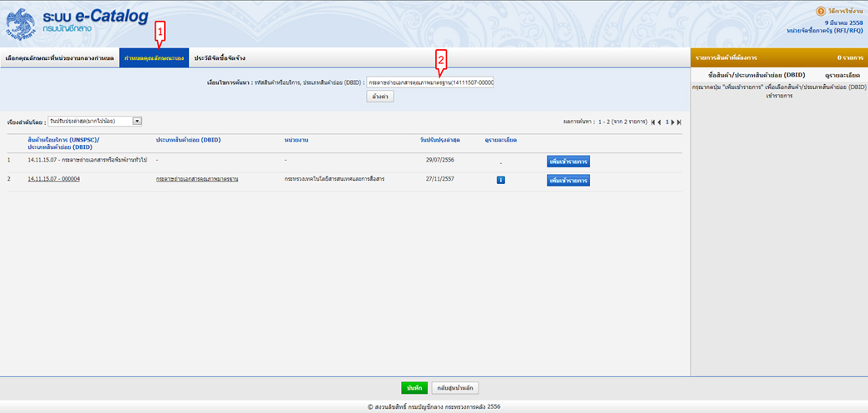This screenshot has height=413, width=868.
Task: Switch to เลือกคุณลักษณะที่หน่วยงานกลางกำหนด tab
Action: 59,58
